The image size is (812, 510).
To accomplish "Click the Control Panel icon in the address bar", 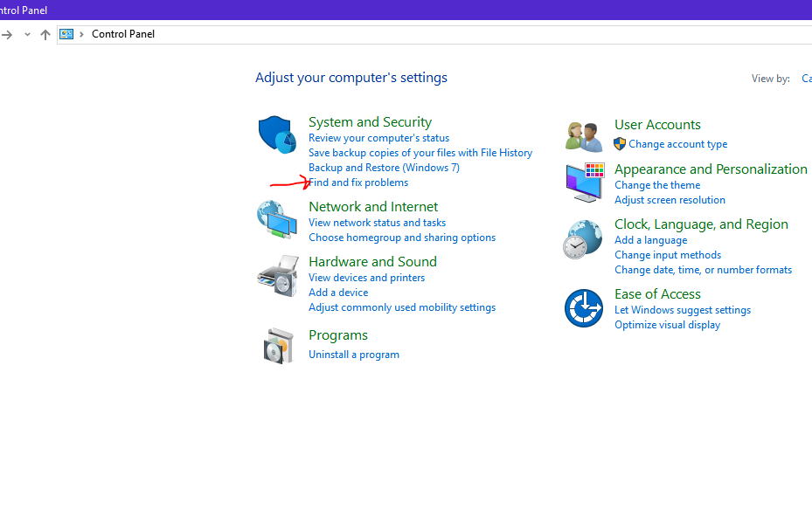I will [66, 33].
